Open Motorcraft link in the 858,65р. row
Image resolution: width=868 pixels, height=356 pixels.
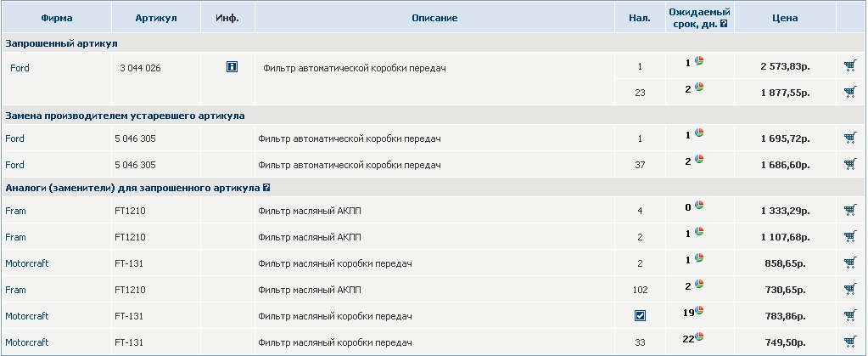[x=27, y=263]
